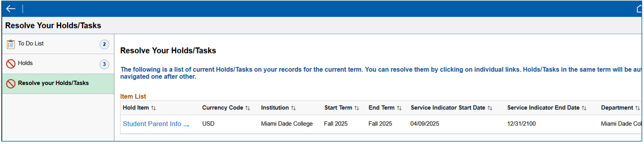This screenshot has width=644, height=144.
Task: Click the Holds count badge
Action: [104, 64]
